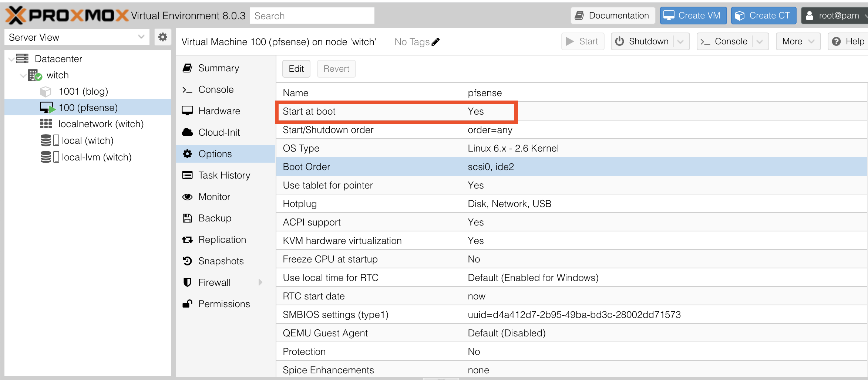868x380 pixels.
Task: Click the gear settings icon beside Server View
Action: pyautogui.click(x=162, y=37)
